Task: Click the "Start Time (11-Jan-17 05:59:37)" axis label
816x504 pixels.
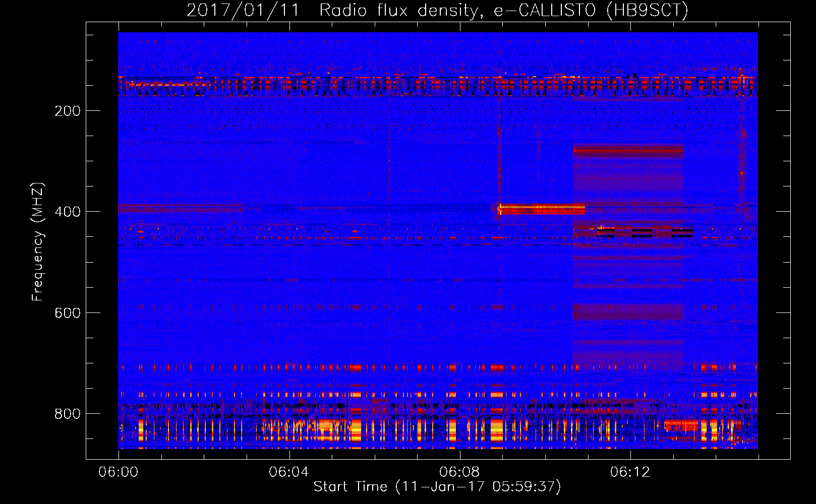Action: (437, 486)
